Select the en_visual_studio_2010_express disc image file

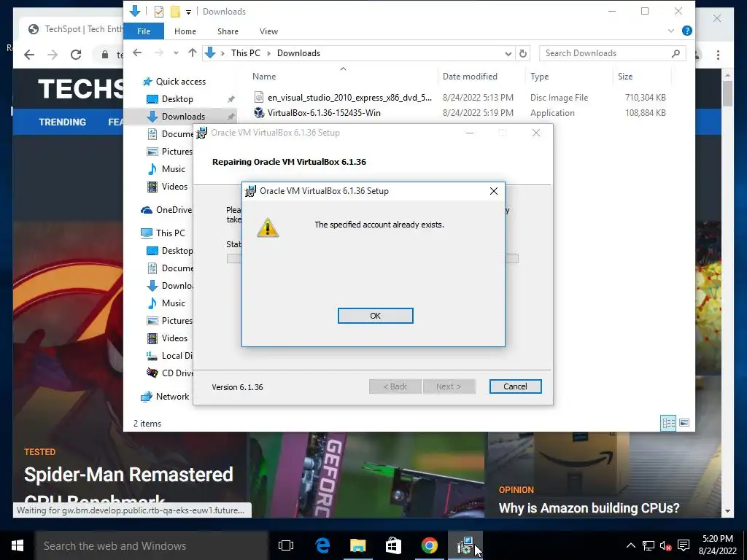click(349, 98)
